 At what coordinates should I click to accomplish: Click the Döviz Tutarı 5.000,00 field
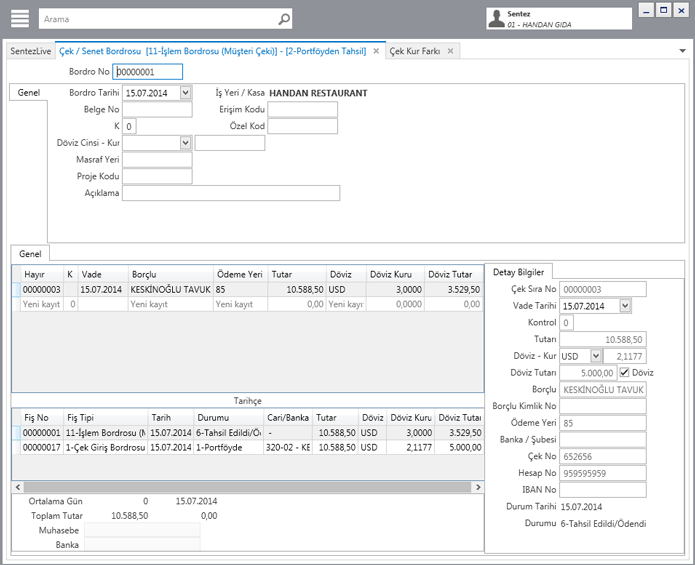[588, 373]
